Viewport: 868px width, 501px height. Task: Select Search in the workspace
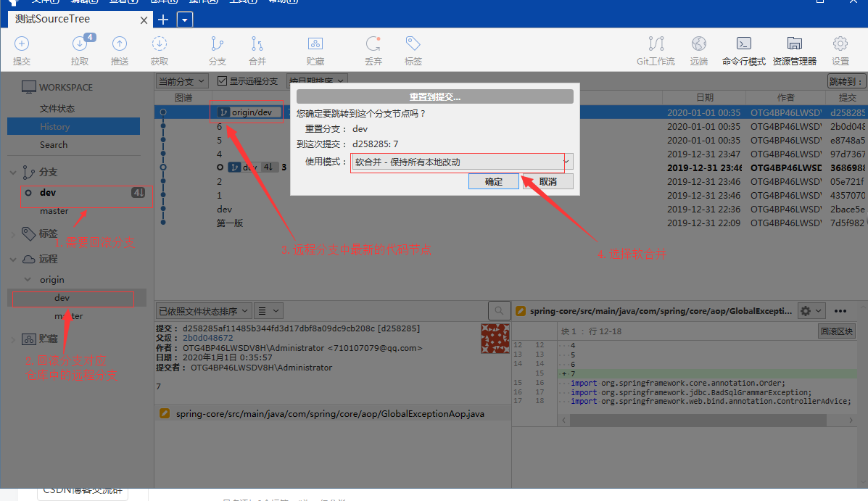(54, 144)
